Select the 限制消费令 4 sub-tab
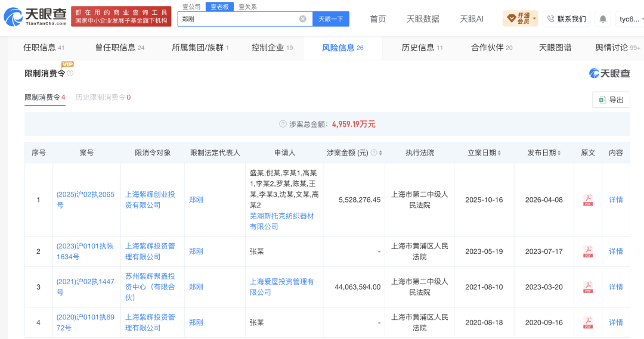 click(x=45, y=97)
